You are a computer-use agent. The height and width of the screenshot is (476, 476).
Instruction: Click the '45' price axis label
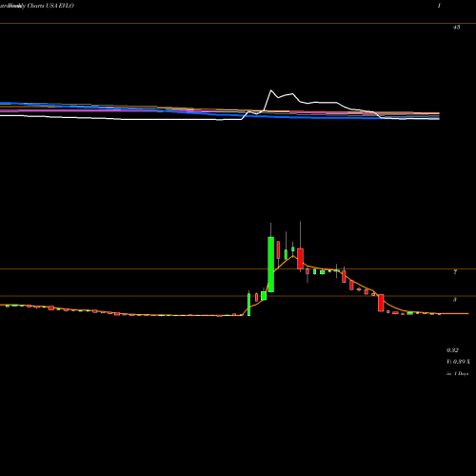coord(456,28)
